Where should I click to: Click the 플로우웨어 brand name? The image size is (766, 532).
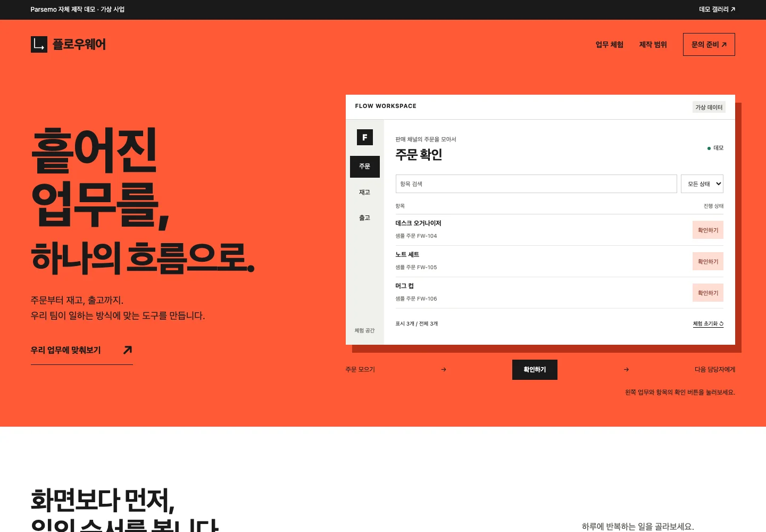pos(79,44)
